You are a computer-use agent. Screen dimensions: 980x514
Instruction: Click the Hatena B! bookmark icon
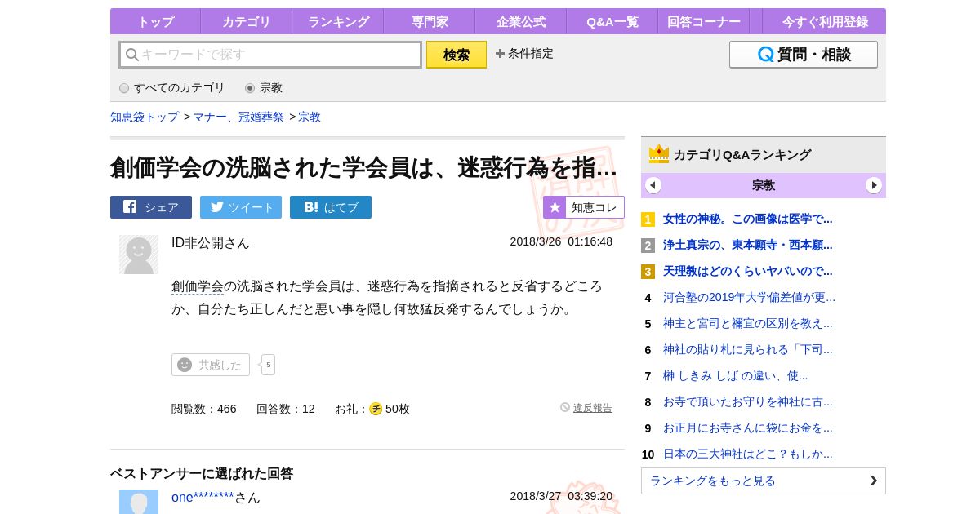[x=310, y=207]
